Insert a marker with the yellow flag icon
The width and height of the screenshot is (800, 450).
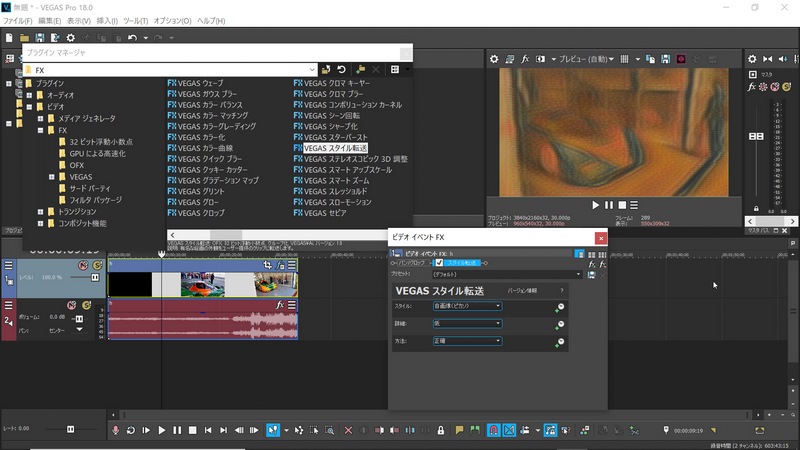[459, 430]
